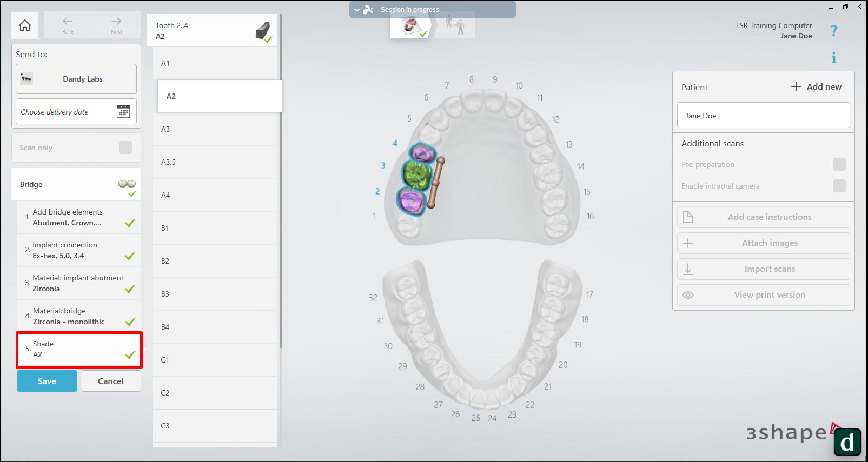Select shade A3 from the list
868x462 pixels.
(215, 129)
